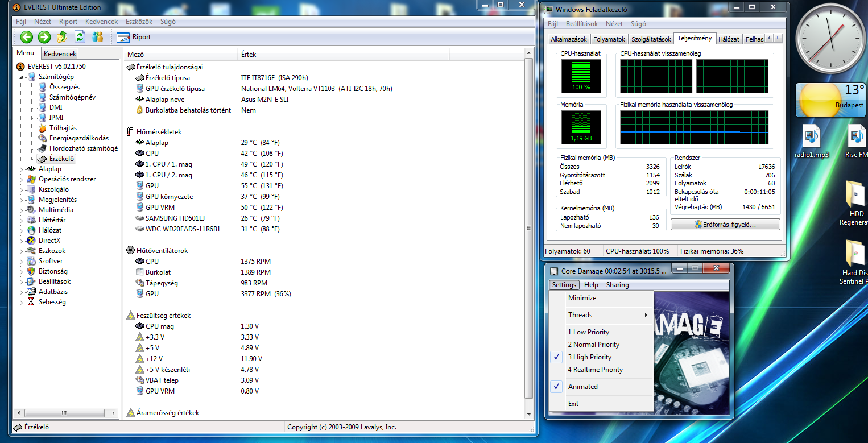Select the Érzékelő tree item
868x443 pixels.
61,159
